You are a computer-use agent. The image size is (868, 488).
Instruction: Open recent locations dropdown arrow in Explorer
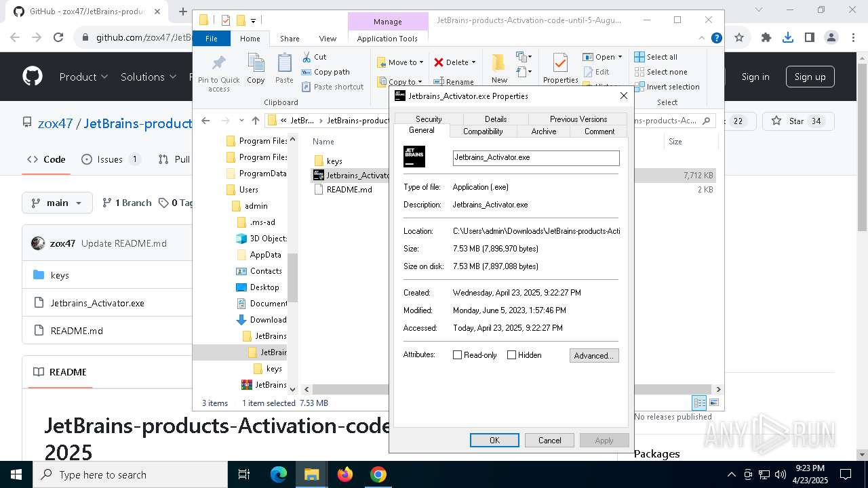(x=242, y=121)
